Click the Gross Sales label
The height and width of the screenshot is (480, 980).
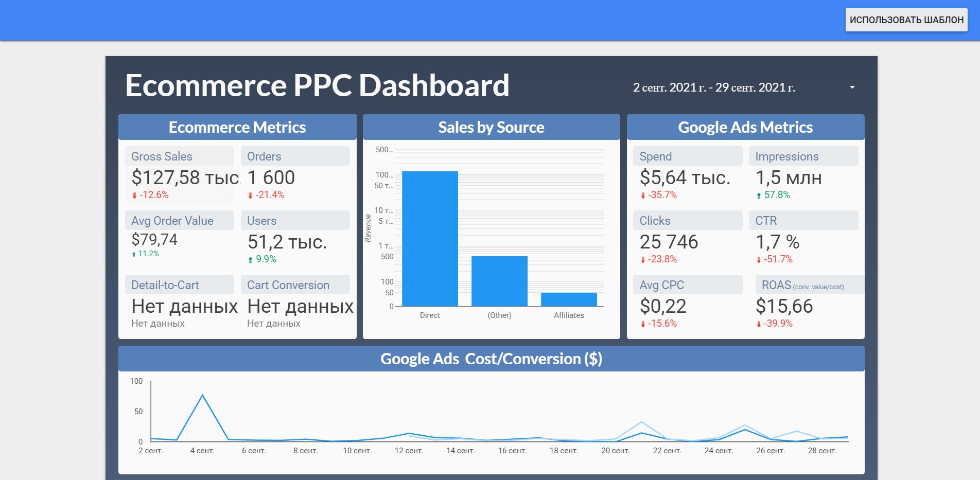click(x=162, y=156)
